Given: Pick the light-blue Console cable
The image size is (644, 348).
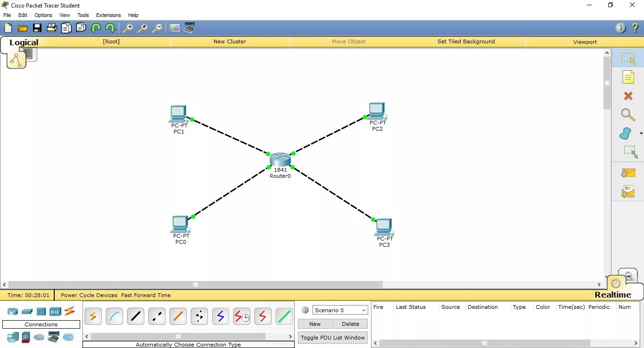Looking at the screenshot, I should (x=114, y=316).
